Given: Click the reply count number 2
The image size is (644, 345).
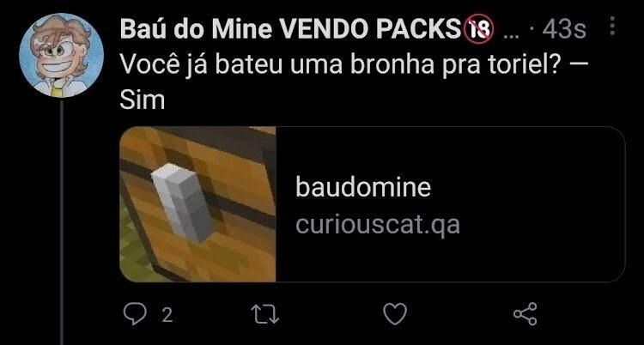Looking at the screenshot, I should coord(167,316).
